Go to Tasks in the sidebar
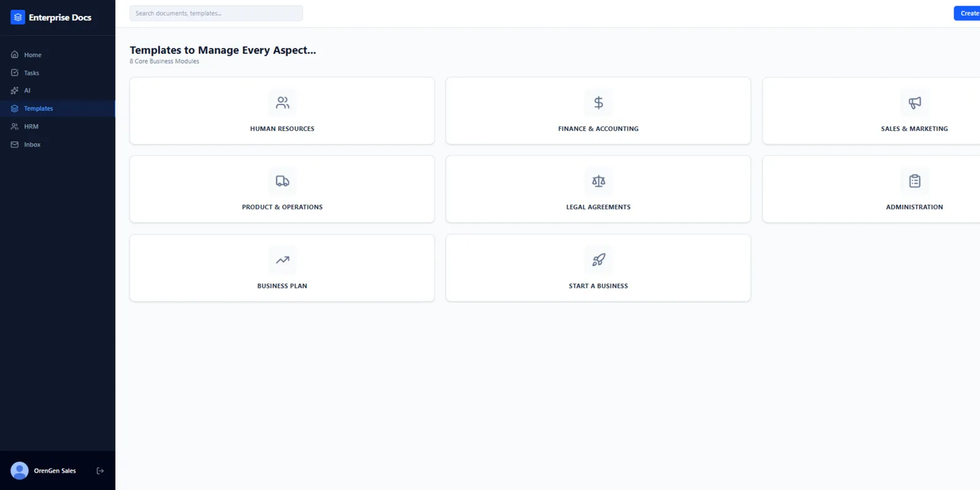This screenshot has height=490, width=980. [58, 72]
